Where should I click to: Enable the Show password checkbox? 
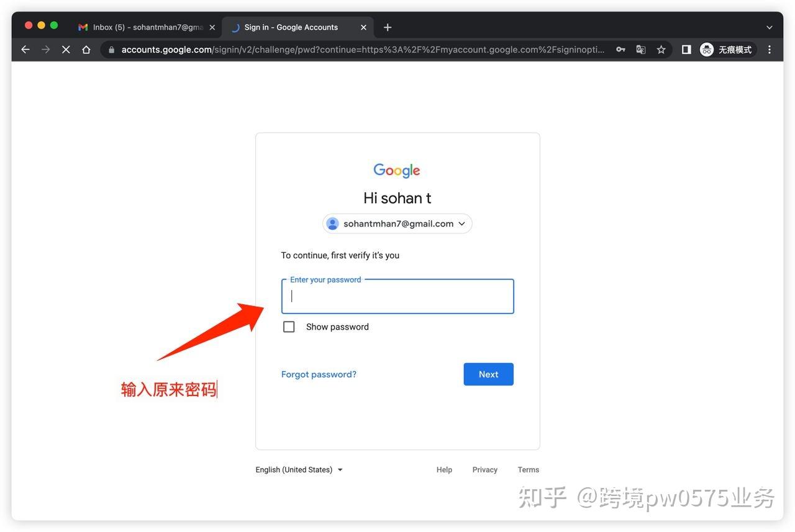tap(288, 326)
